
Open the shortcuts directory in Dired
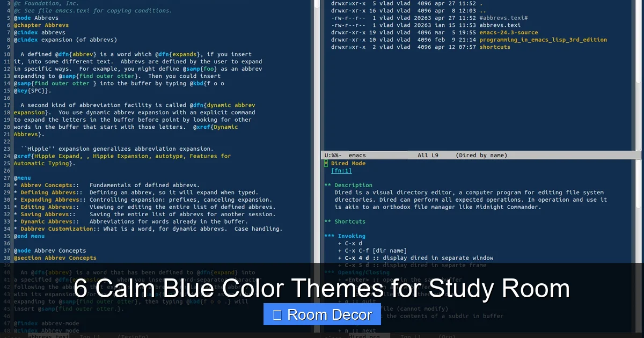(495, 47)
